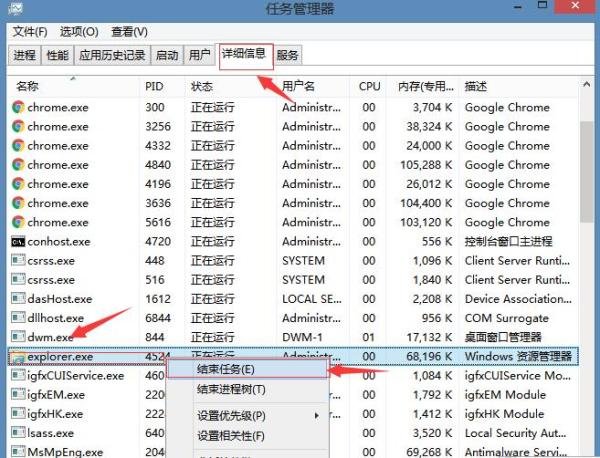The width and height of the screenshot is (600, 458).
Task: Switch to the 用户 tab
Action: (199, 55)
